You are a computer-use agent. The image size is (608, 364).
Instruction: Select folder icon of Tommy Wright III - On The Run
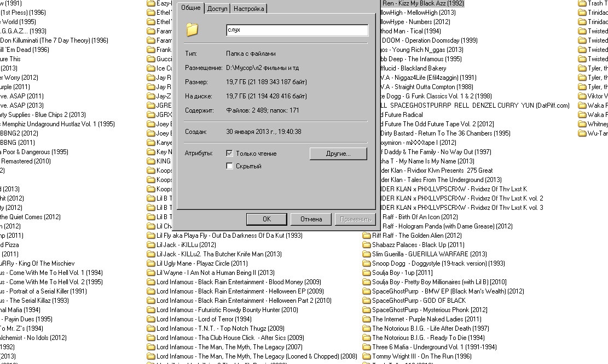click(x=367, y=356)
